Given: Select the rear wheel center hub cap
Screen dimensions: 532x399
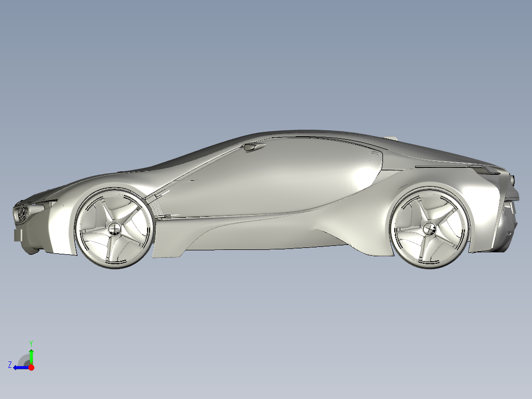Looking at the screenshot, I should click(430, 229).
